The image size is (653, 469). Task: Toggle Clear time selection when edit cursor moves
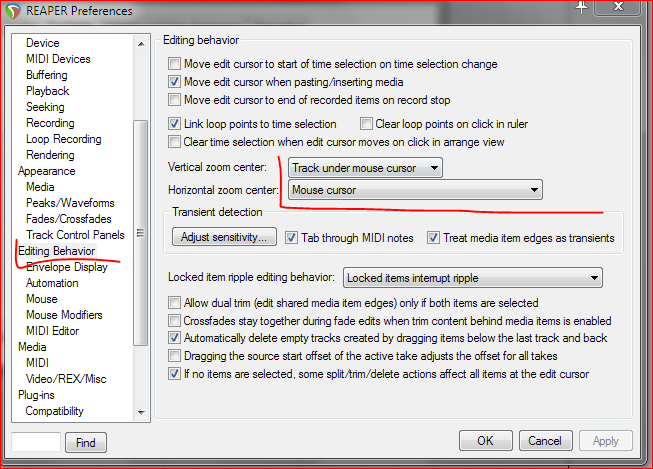point(174,142)
